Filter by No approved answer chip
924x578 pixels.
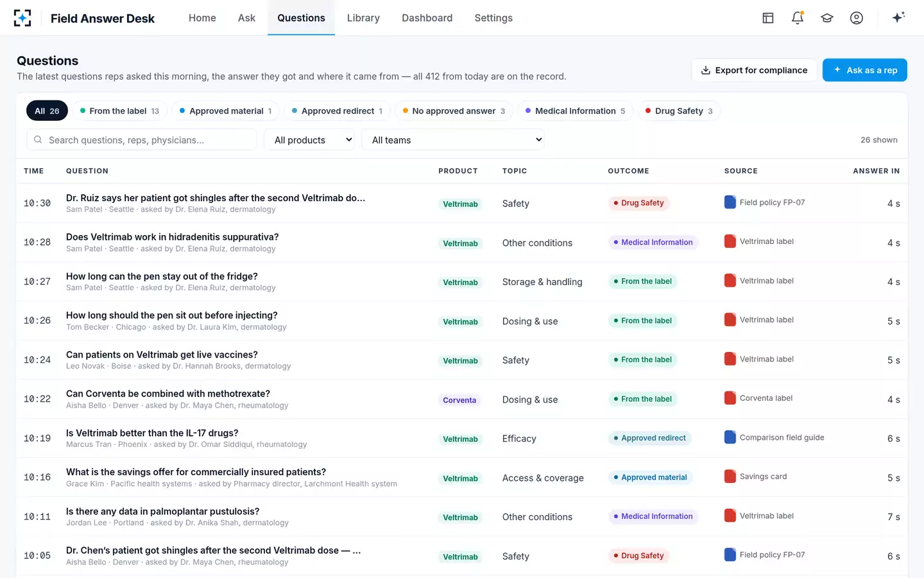coord(454,110)
